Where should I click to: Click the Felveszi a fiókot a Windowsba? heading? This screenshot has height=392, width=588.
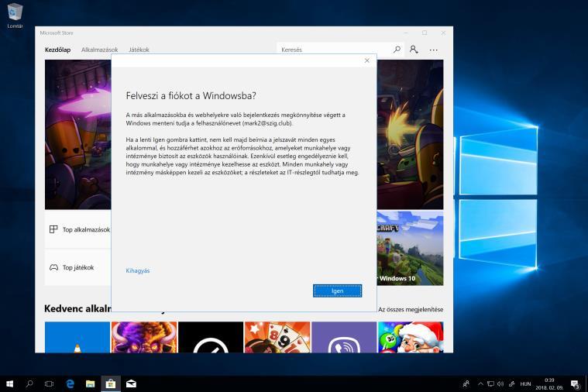click(x=191, y=95)
